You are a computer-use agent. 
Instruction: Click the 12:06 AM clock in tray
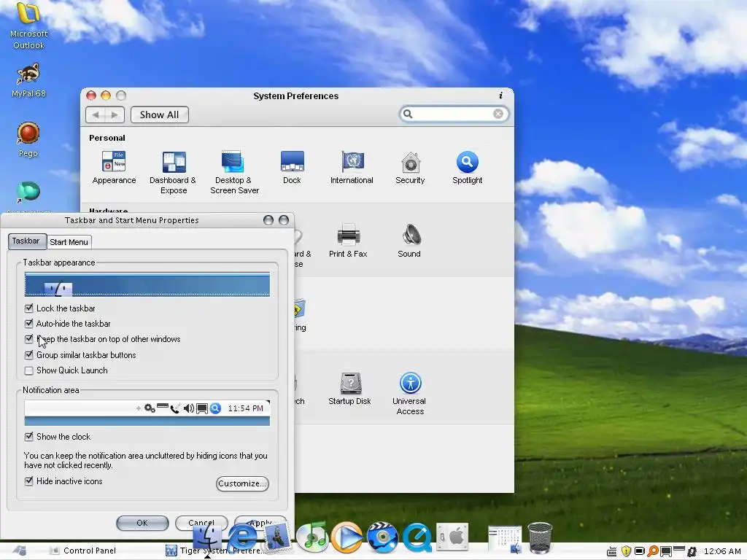coord(722,551)
